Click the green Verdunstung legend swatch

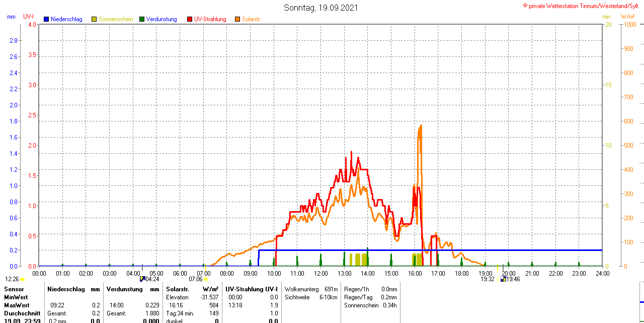142,19
